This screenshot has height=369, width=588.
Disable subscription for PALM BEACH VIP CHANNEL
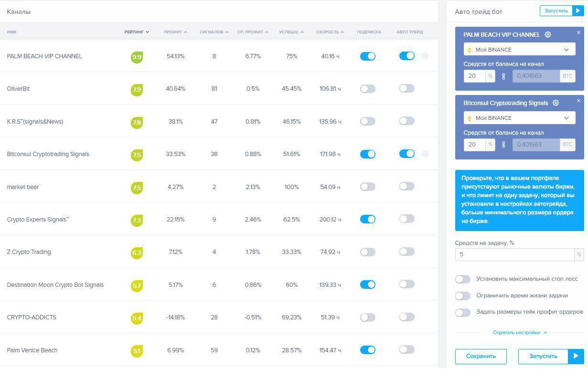367,56
